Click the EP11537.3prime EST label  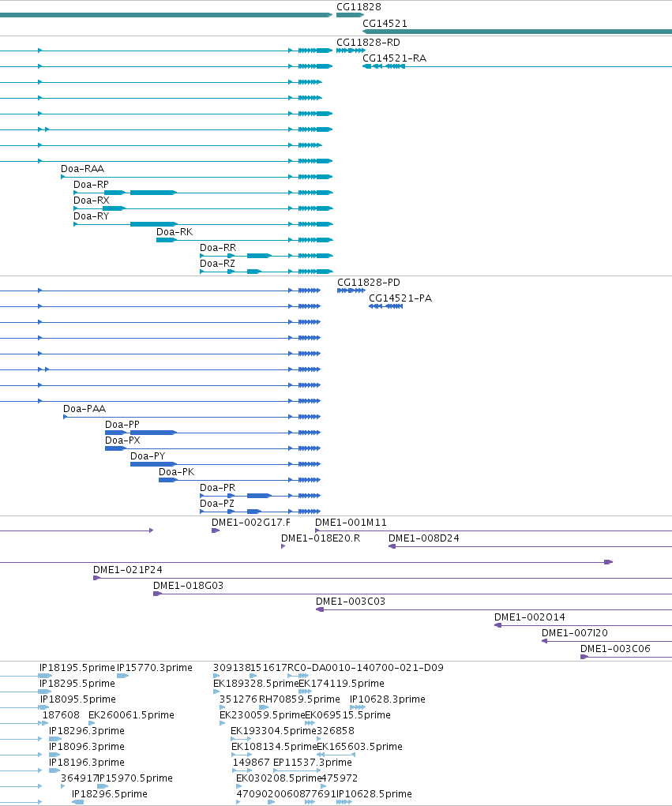coord(313,763)
